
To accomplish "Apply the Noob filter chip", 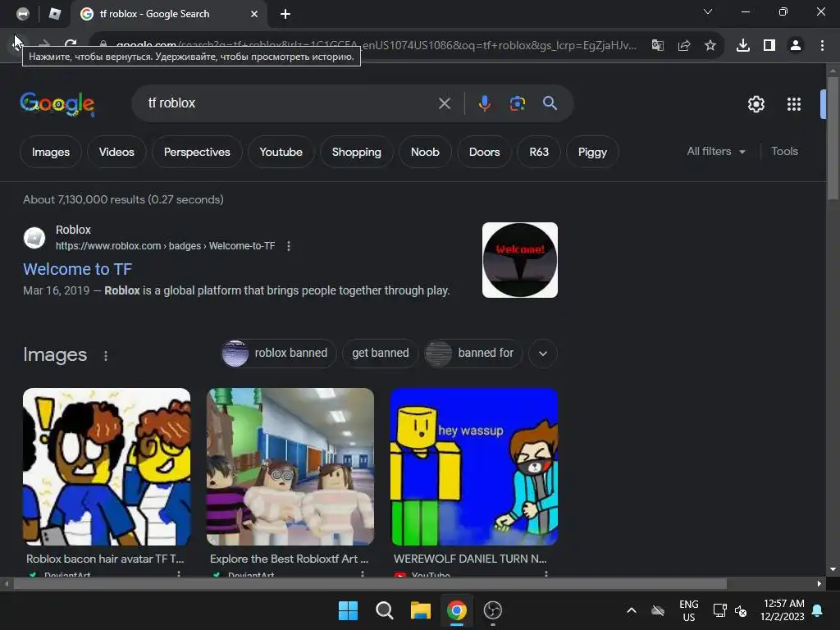I will (x=425, y=152).
